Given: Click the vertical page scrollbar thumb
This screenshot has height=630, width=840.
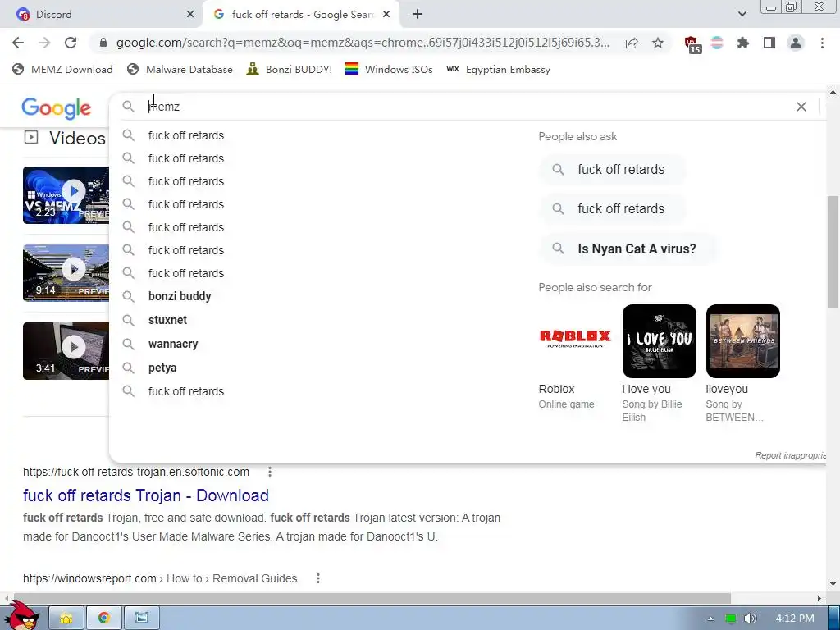Looking at the screenshot, I should coord(833,252).
